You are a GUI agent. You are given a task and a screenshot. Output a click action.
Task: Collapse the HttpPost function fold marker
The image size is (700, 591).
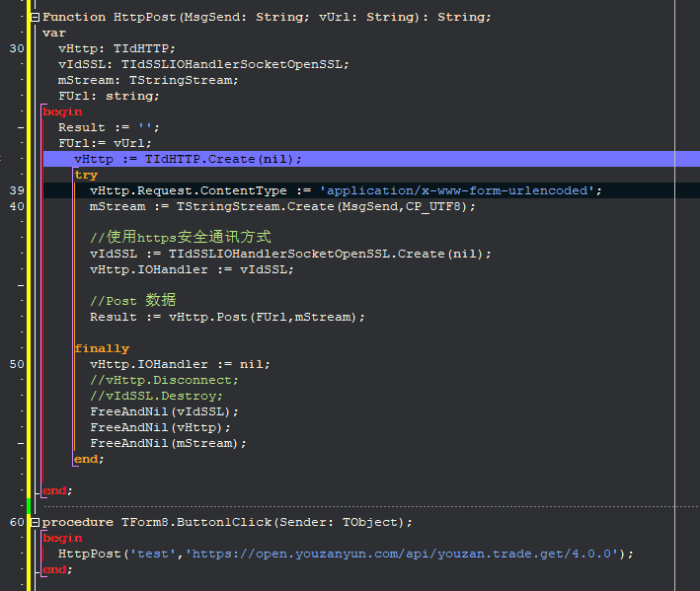tap(35, 18)
